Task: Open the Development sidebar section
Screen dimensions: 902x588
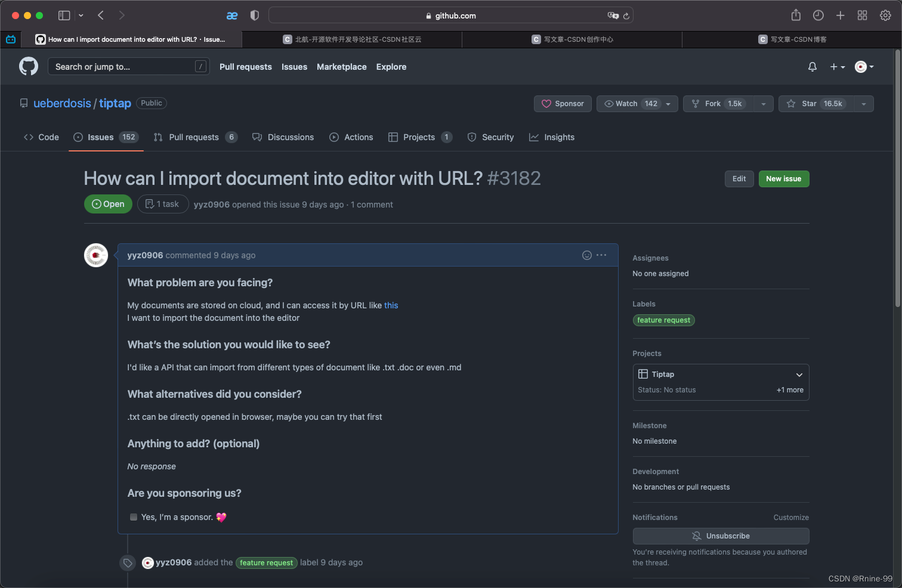Action: click(x=656, y=472)
